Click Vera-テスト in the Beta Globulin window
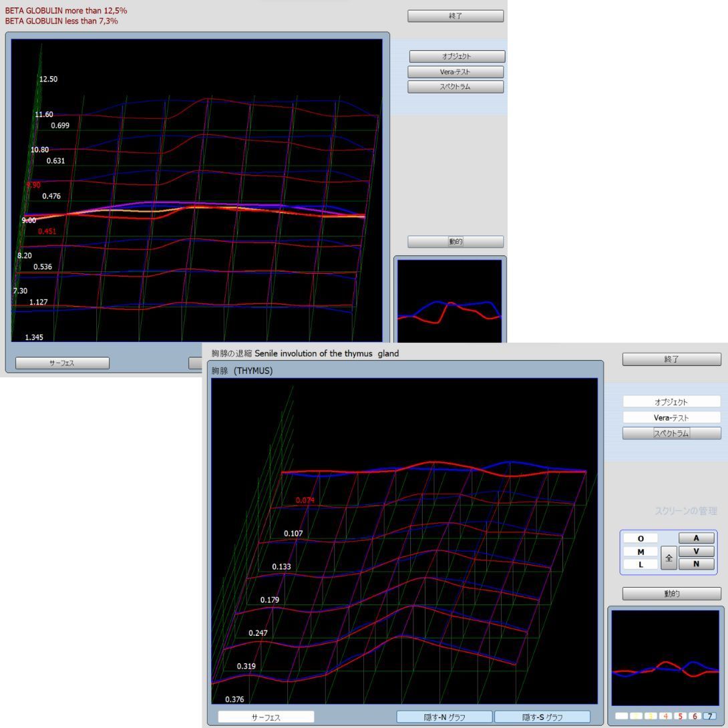 coord(456,71)
